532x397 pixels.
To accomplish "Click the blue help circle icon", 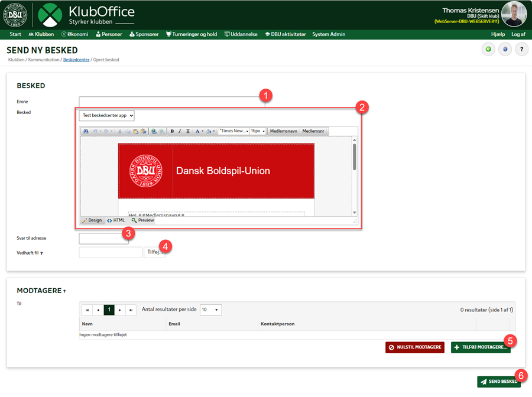I will pos(505,50).
